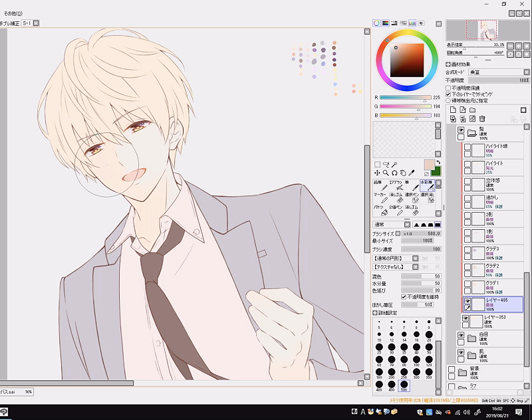Click the foreground color swatch
This screenshot has height=420, width=532.
[429, 165]
